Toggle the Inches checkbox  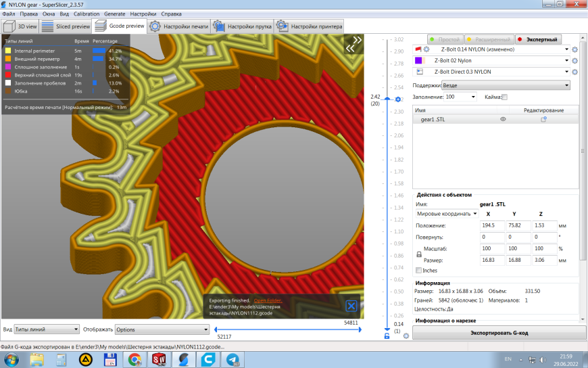tap(418, 271)
